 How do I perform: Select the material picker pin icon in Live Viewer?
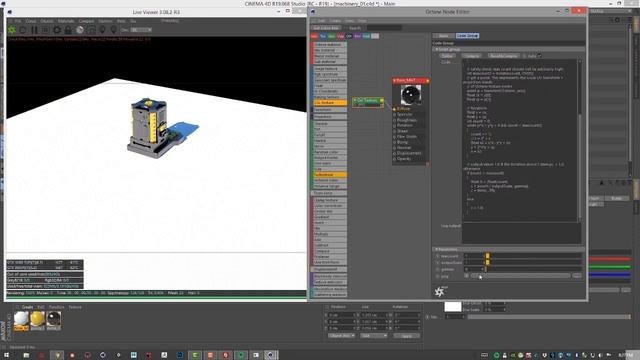coord(102,30)
